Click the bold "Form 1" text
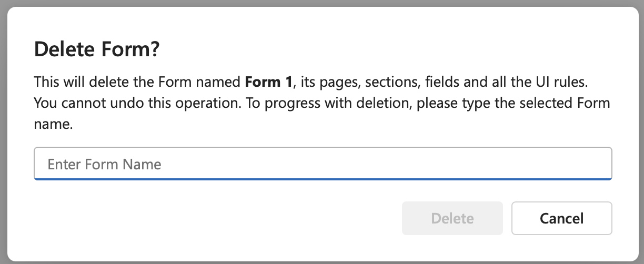The height and width of the screenshot is (264, 644). 268,82
